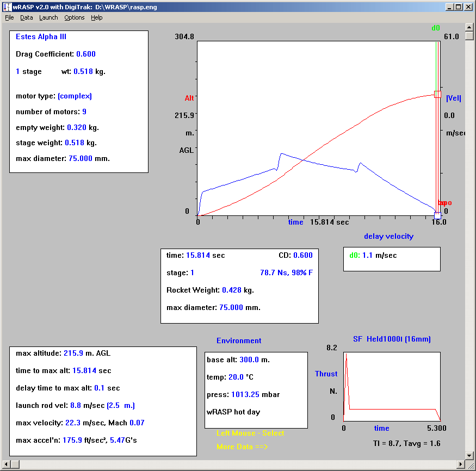Click the vertical scrollbar down arrow

(469, 456)
